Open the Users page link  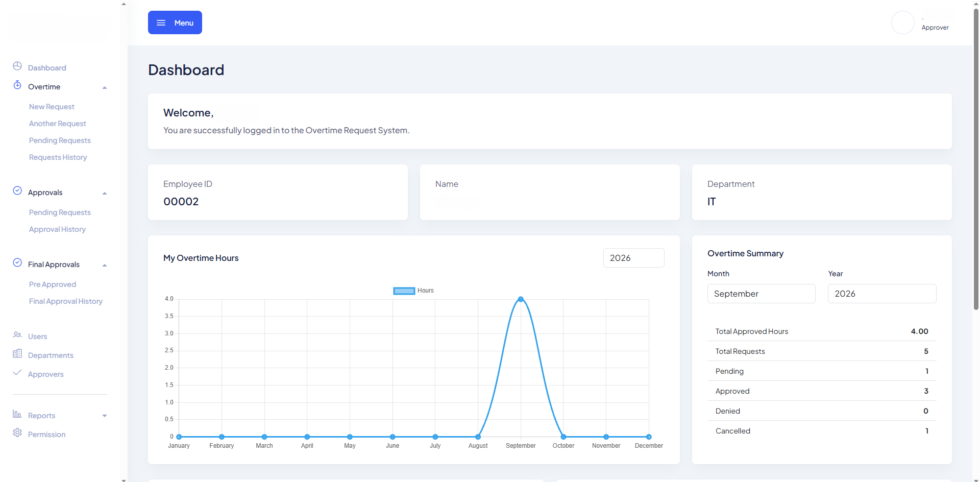click(x=37, y=336)
